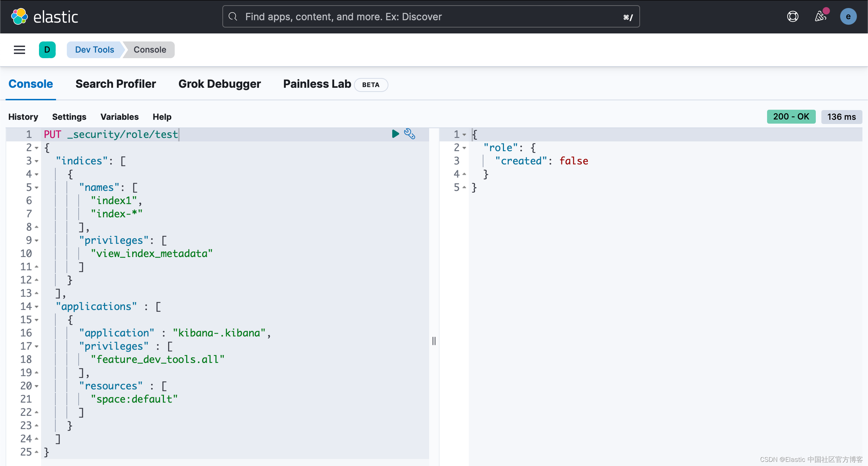Open the Dev Tools breadcrumb link
This screenshot has height=466, width=868.
[94, 50]
